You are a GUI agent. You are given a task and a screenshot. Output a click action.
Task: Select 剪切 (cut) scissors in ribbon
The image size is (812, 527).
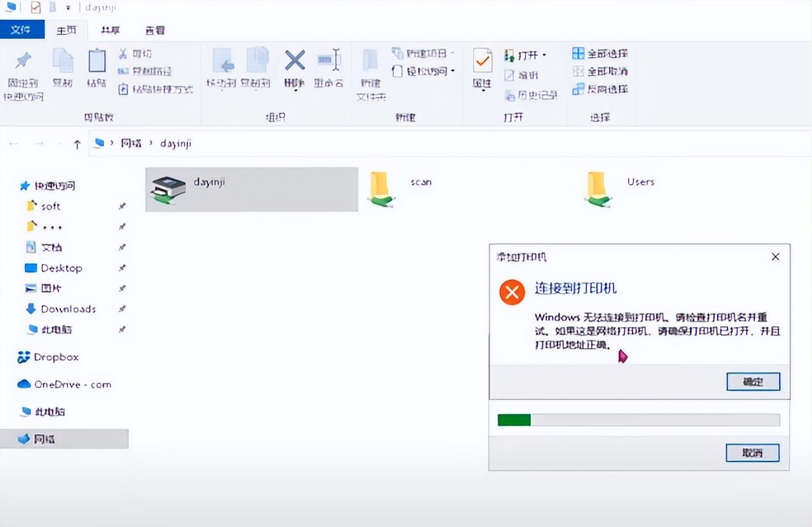point(135,54)
